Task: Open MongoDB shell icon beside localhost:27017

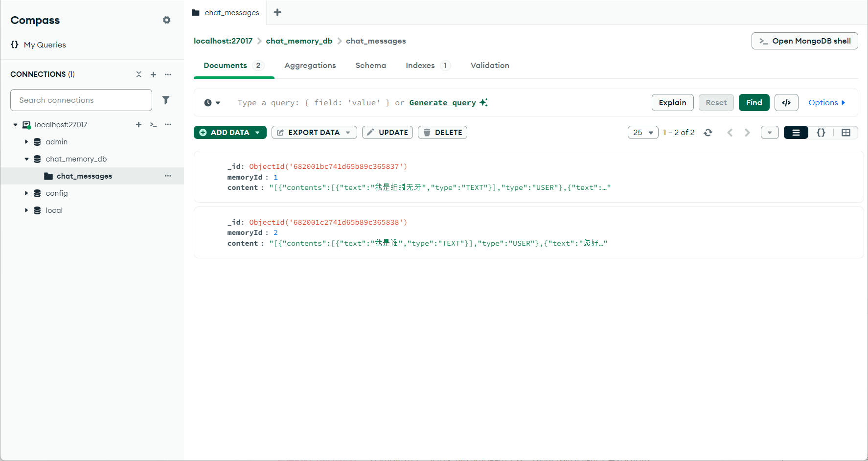Action: pos(153,125)
